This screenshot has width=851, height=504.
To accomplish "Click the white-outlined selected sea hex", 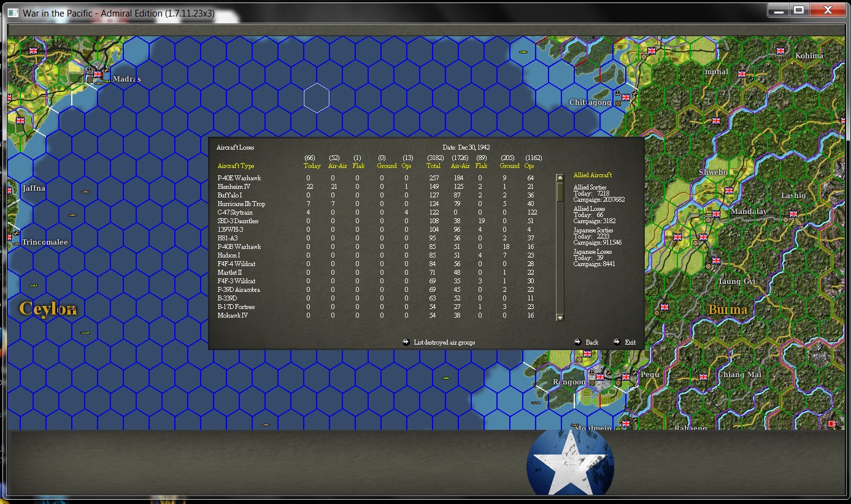I will pos(317,98).
